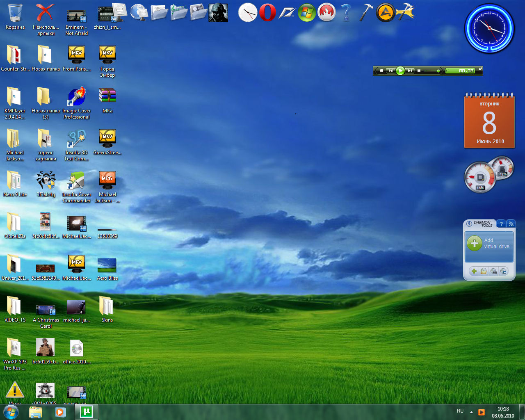The width and height of the screenshot is (525, 420).
Task: Click the Need for Speed dock icon
Action: click(287, 12)
